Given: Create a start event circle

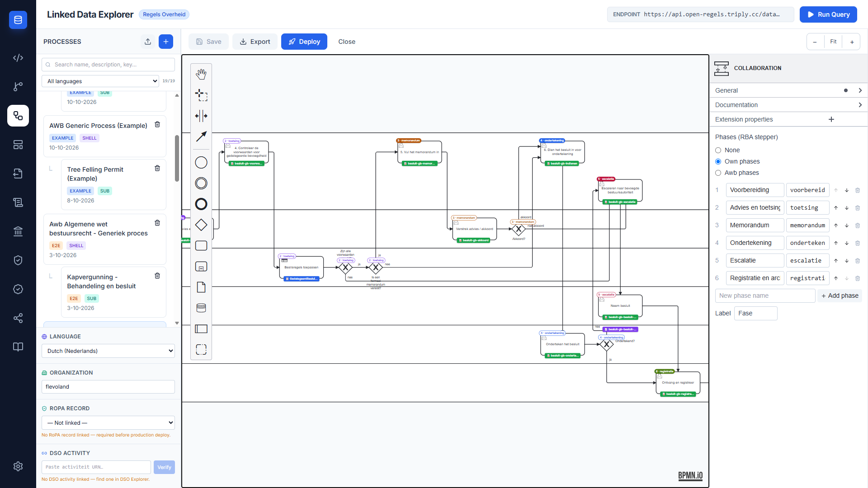Looking at the screenshot, I should 201,163.
